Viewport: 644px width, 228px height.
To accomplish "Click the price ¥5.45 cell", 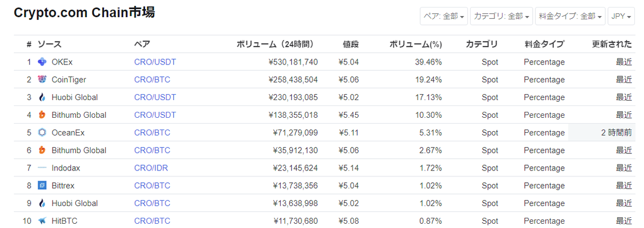I will [349, 115].
